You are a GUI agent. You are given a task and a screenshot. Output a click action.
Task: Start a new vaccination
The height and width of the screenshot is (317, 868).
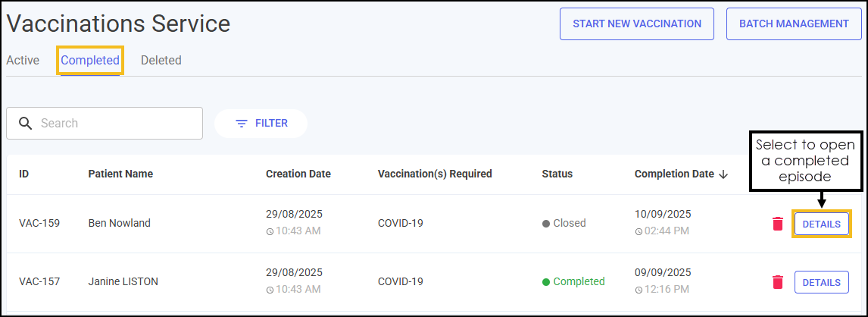(637, 24)
